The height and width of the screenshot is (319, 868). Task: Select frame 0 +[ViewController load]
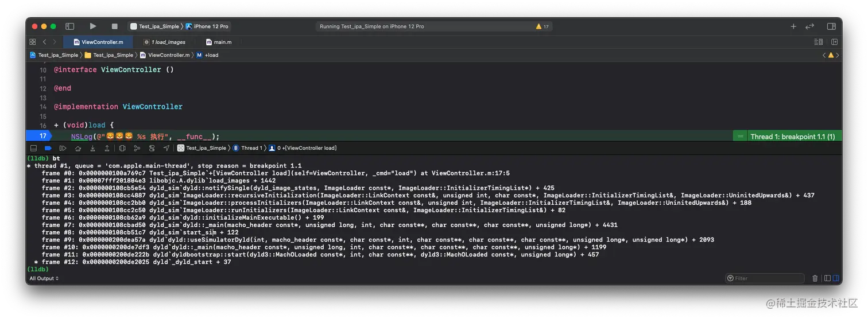[x=303, y=148]
